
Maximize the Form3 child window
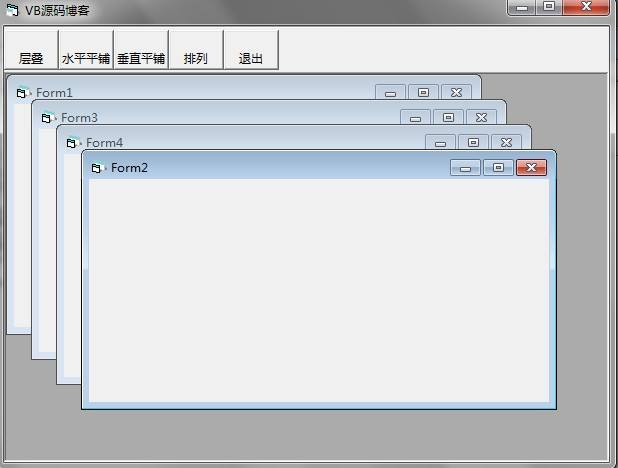pyautogui.click(x=448, y=117)
